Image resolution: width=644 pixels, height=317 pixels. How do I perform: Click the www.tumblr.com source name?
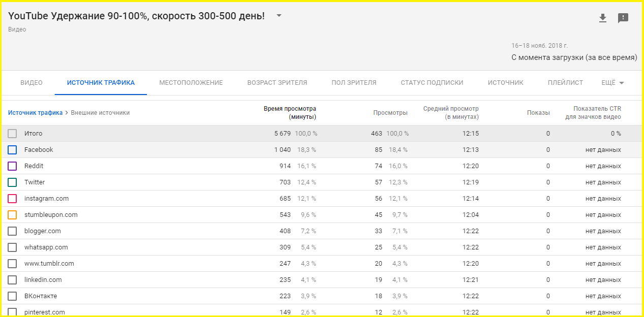click(49, 264)
